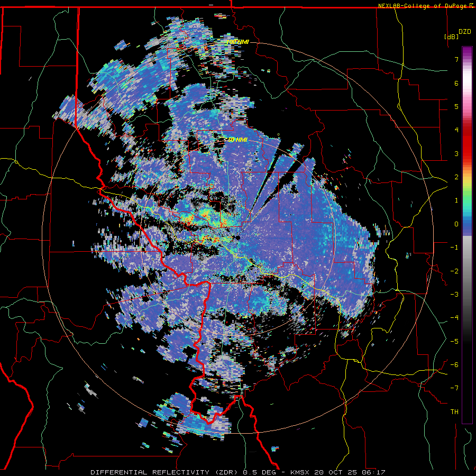Click the TH threshold label on the scale
Viewport: 476px width, 476px height.
[x=454, y=412]
